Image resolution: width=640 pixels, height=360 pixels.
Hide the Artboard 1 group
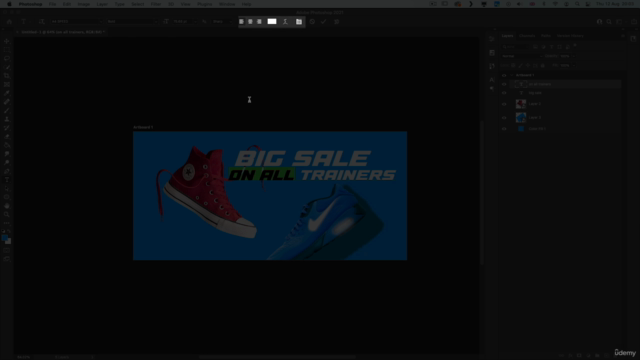click(x=504, y=76)
